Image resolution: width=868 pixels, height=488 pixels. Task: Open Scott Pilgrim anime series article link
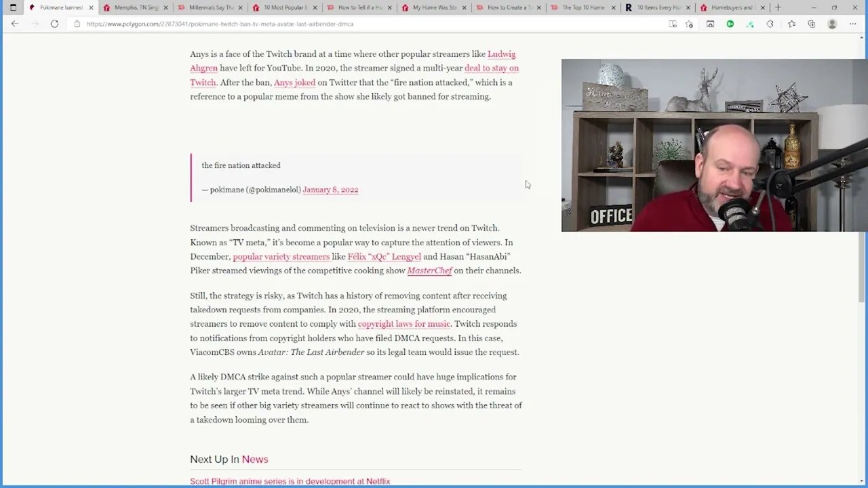pyautogui.click(x=290, y=481)
